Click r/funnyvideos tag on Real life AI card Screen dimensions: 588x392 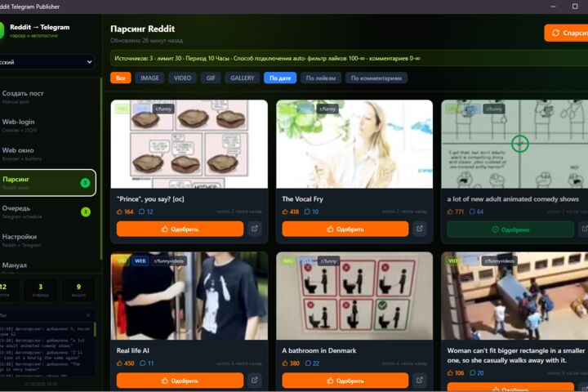[169, 261]
